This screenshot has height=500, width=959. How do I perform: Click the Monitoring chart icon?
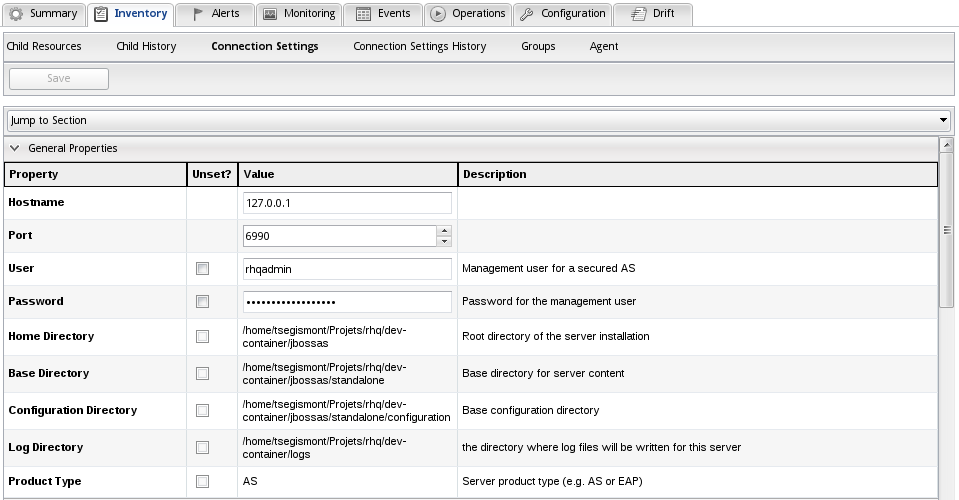pos(270,14)
